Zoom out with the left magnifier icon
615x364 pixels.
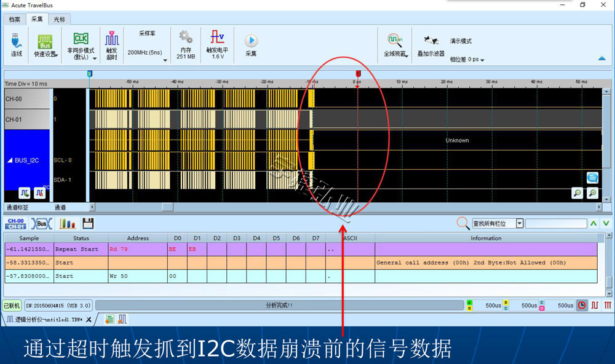tap(577, 193)
